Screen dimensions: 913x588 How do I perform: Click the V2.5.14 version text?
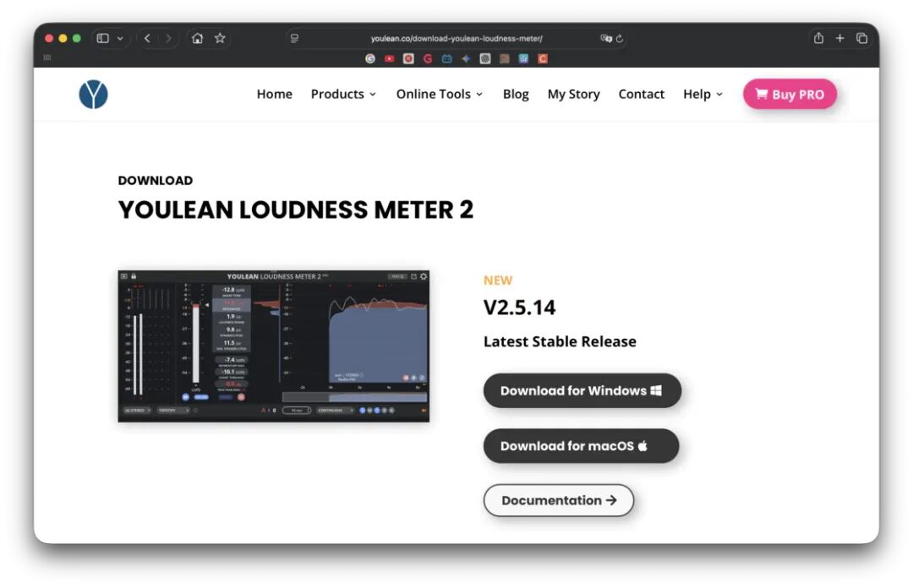click(519, 308)
